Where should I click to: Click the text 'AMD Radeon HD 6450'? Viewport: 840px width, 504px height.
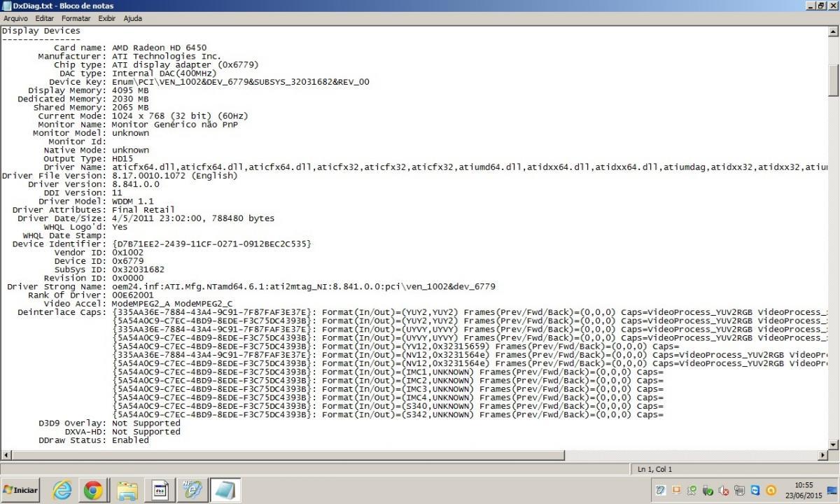coord(159,48)
